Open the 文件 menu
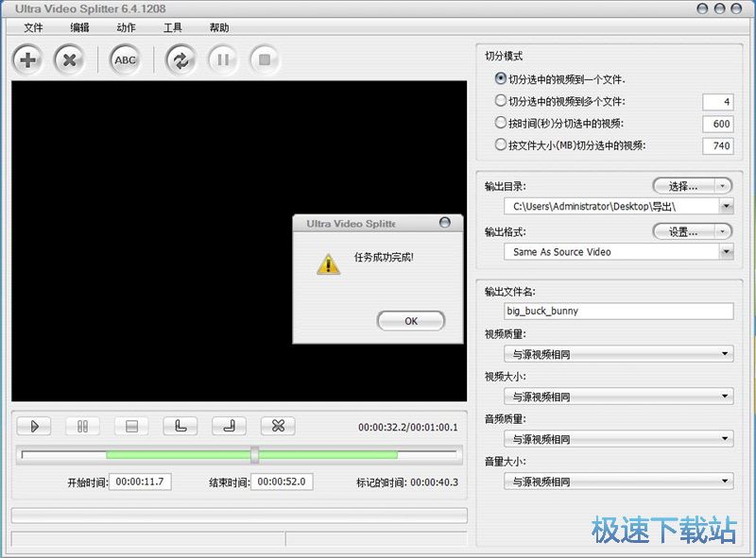 point(33,27)
